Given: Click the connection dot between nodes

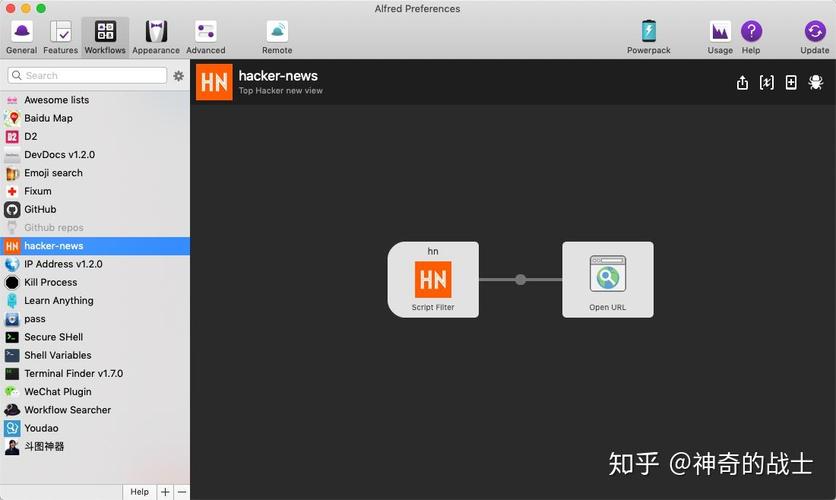Looking at the screenshot, I should 520,279.
